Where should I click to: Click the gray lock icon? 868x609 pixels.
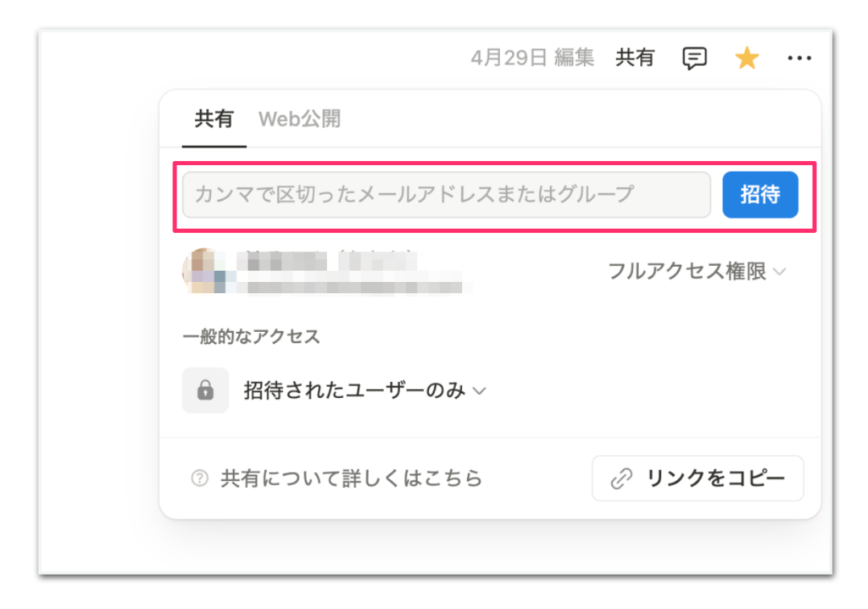[x=205, y=390]
